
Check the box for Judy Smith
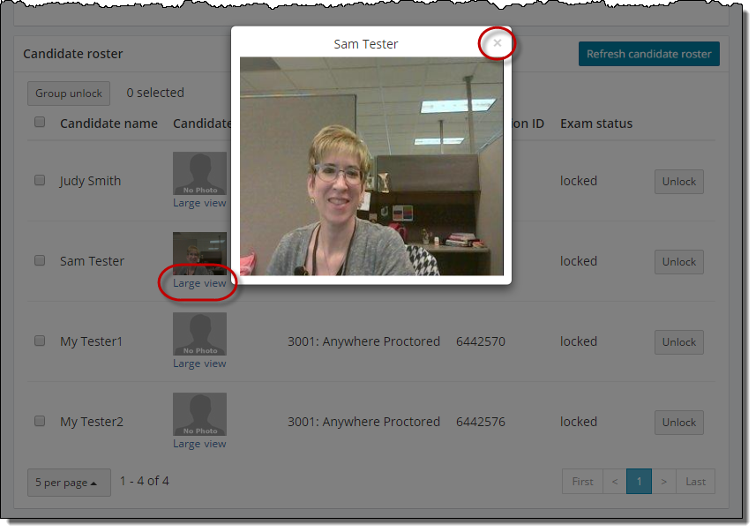pos(40,181)
